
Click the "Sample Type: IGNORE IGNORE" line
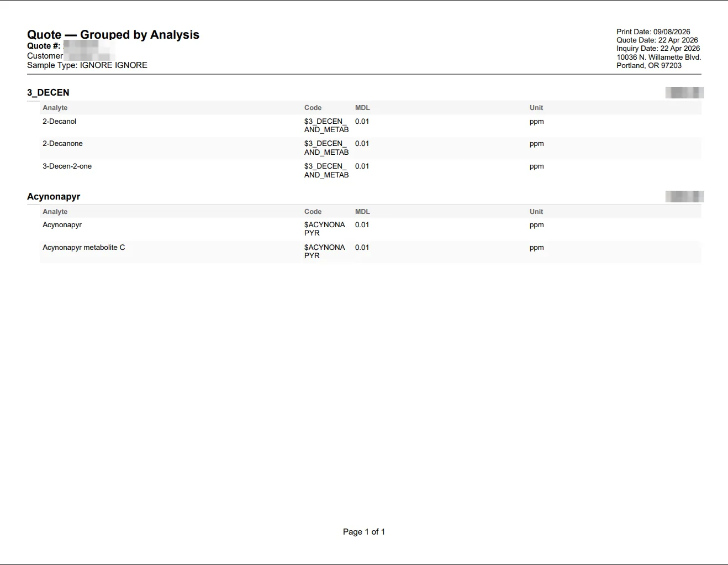87,65
